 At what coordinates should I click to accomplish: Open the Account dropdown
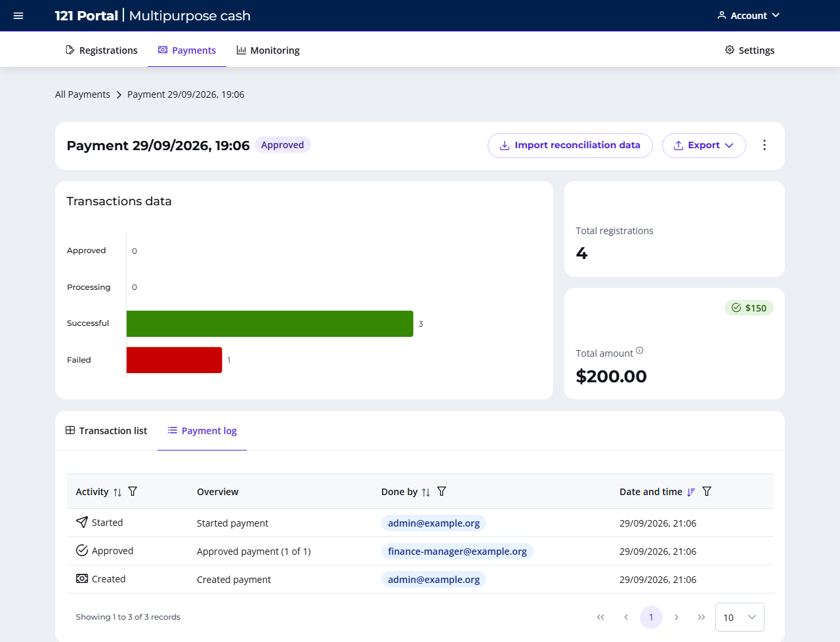coord(748,16)
